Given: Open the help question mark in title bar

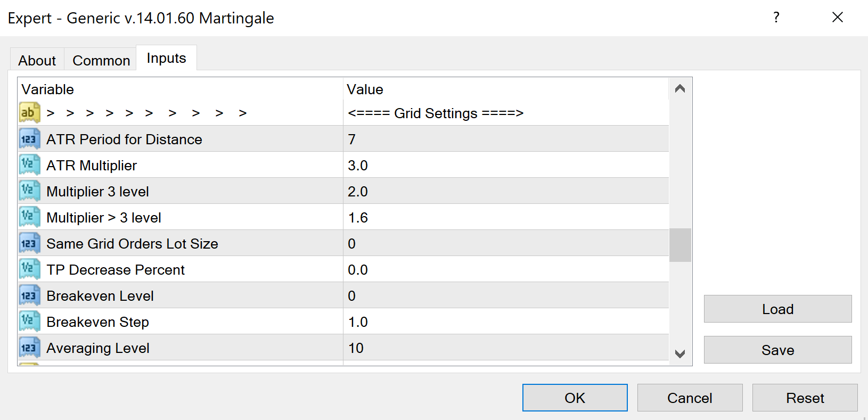Looking at the screenshot, I should click(776, 18).
